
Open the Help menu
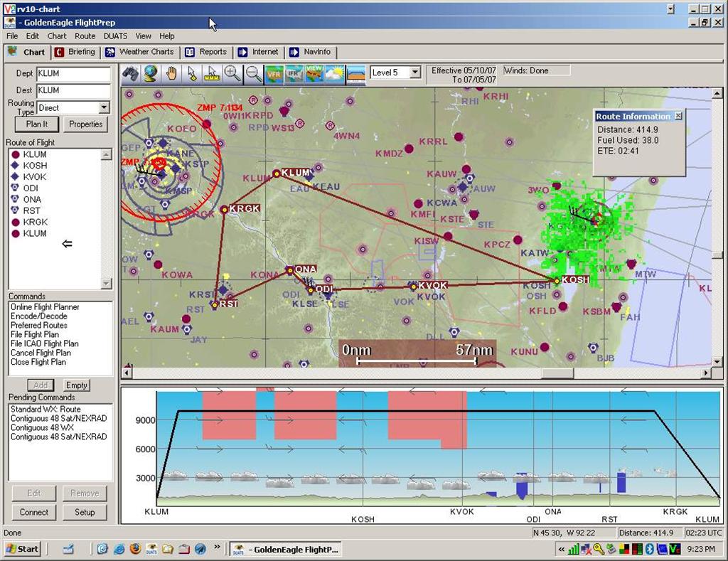[x=166, y=36]
